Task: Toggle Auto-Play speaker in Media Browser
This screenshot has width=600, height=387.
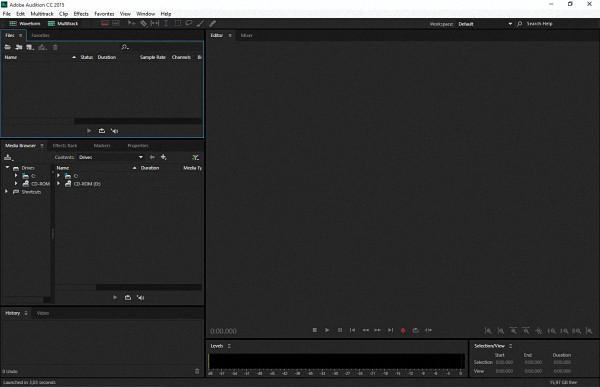Action: click(140, 297)
